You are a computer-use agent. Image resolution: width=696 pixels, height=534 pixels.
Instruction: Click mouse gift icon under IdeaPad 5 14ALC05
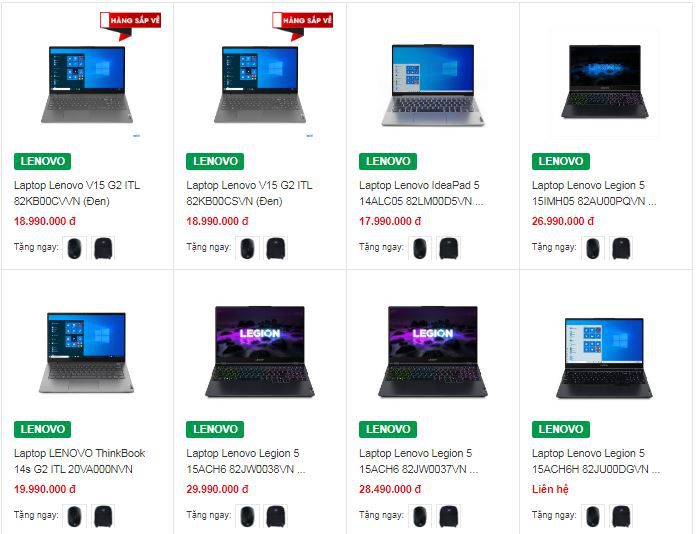419,248
